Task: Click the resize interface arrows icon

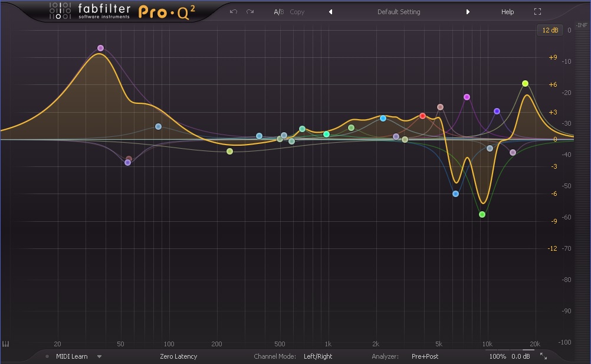Action: pos(543,356)
